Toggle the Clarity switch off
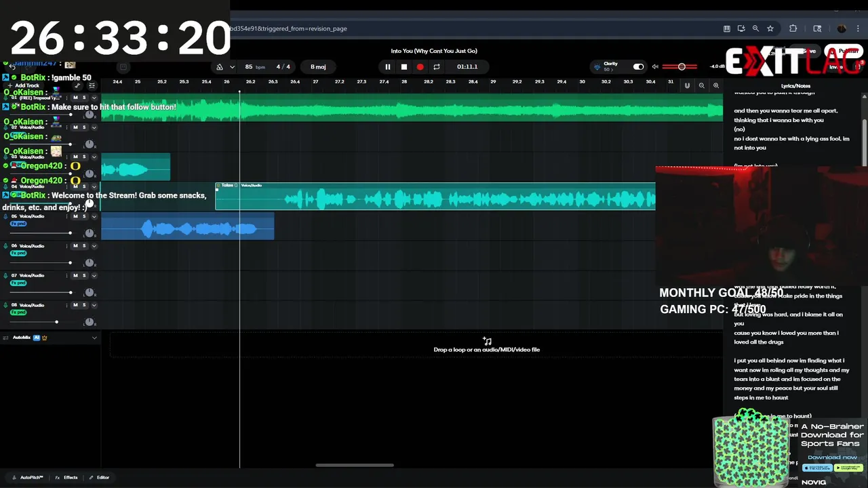This screenshot has width=868, height=488. point(638,66)
